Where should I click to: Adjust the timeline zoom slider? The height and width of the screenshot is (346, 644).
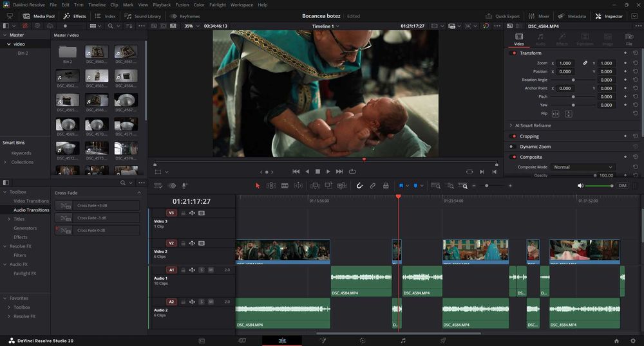tap(491, 186)
